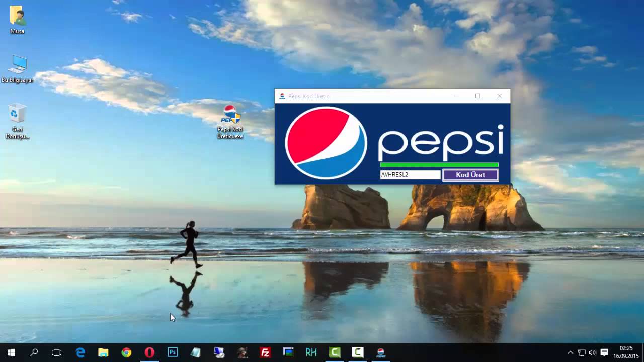Open the soldier game icon in taskbar
Image resolution: width=644 pixels, height=362 pixels.
(x=243, y=352)
